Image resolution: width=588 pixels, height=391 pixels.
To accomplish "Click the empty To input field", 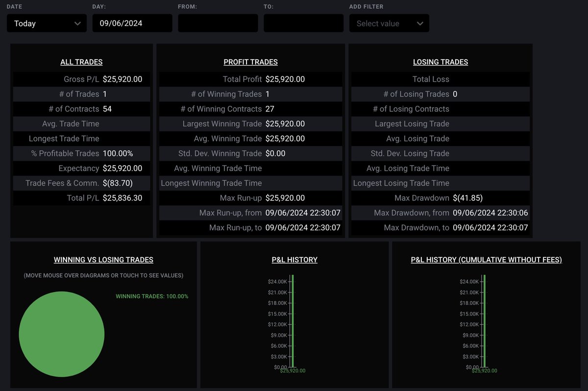I will point(304,23).
